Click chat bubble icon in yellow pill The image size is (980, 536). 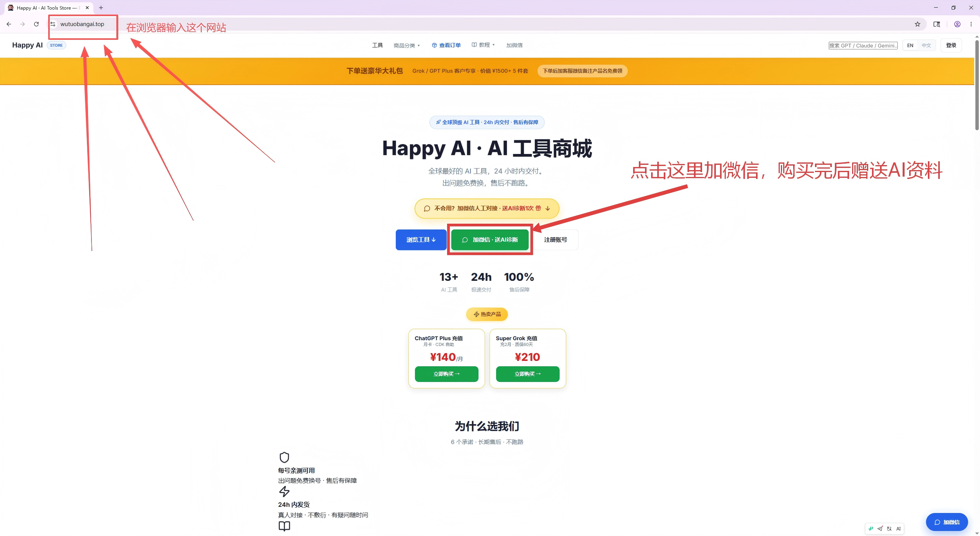pos(427,208)
